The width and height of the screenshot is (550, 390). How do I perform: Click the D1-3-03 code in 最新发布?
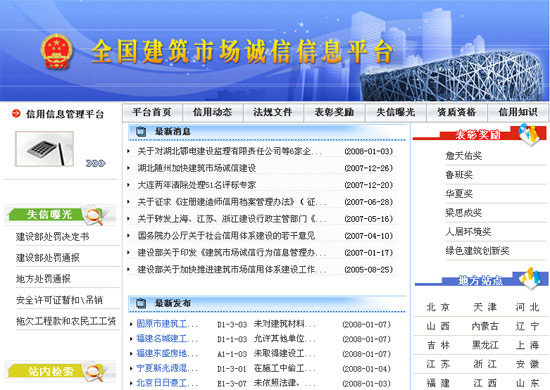pos(232,324)
